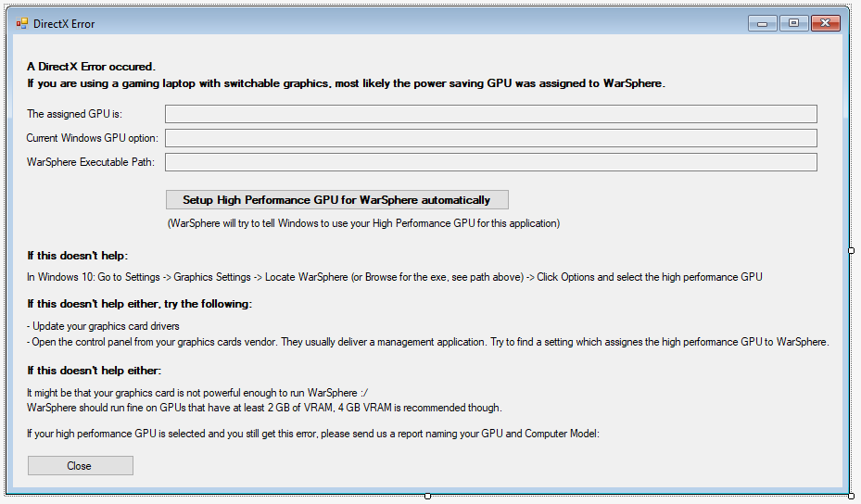The width and height of the screenshot is (861, 504).
Task: Click the 'The assigned GPU is:' label
Action: 75,114
